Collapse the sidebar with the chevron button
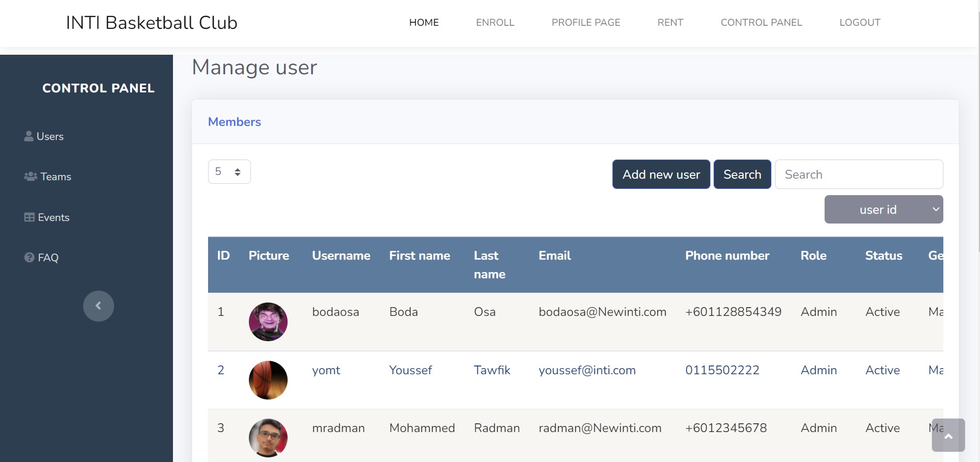980x462 pixels. tap(99, 306)
